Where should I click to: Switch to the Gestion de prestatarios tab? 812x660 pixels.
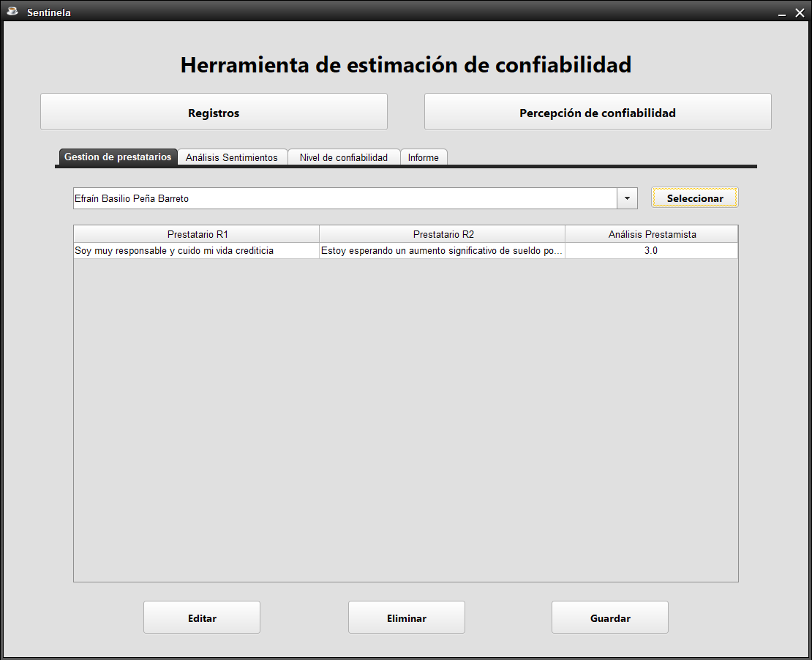click(118, 157)
